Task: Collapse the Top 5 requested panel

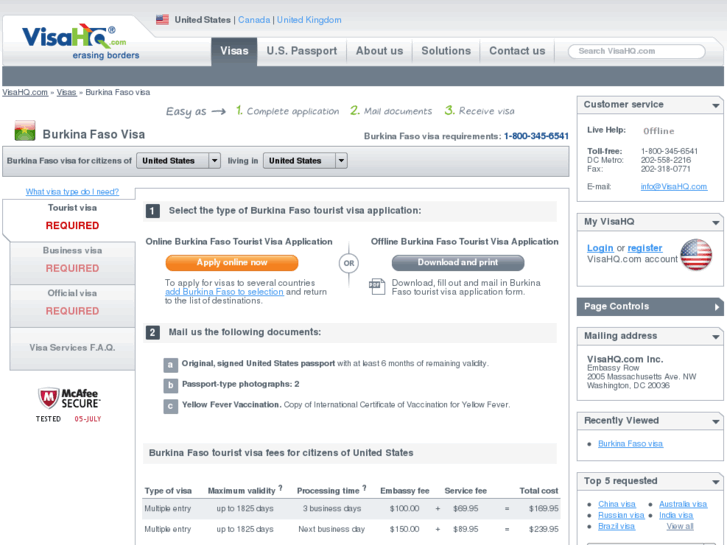Action: (x=715, y=482)
